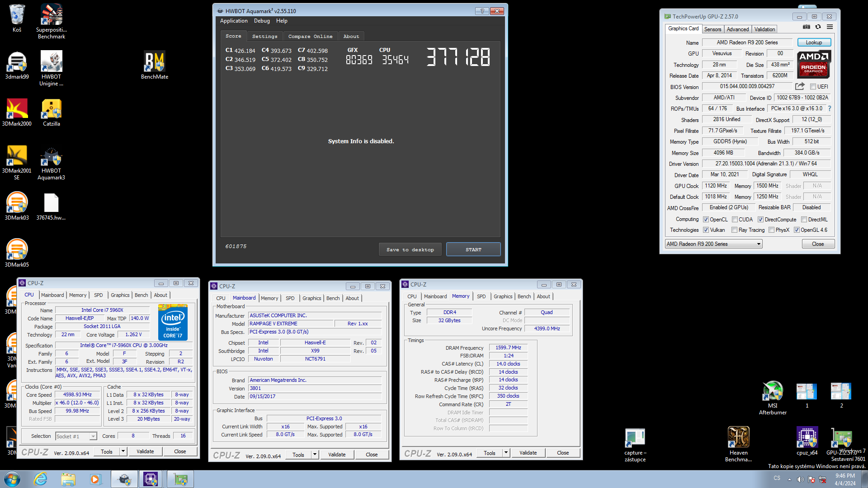
Task: Toggle the DirectCompute checkbox in GPU-Z
Action: [760, 220]
